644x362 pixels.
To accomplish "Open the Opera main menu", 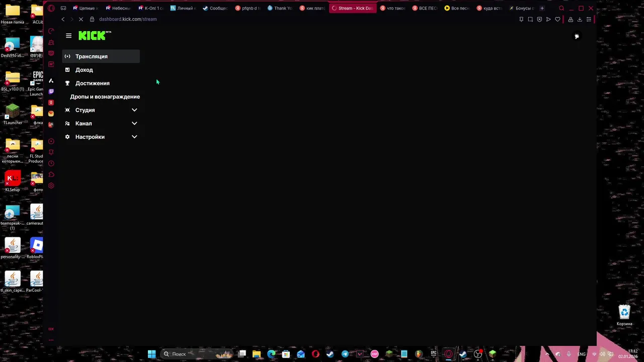I will click(x=51, y=8).
